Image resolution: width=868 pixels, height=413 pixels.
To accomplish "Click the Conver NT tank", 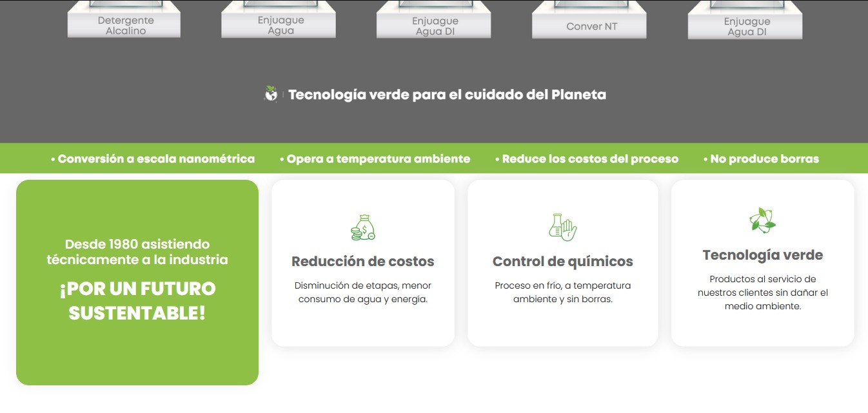I will click(589, 24).
